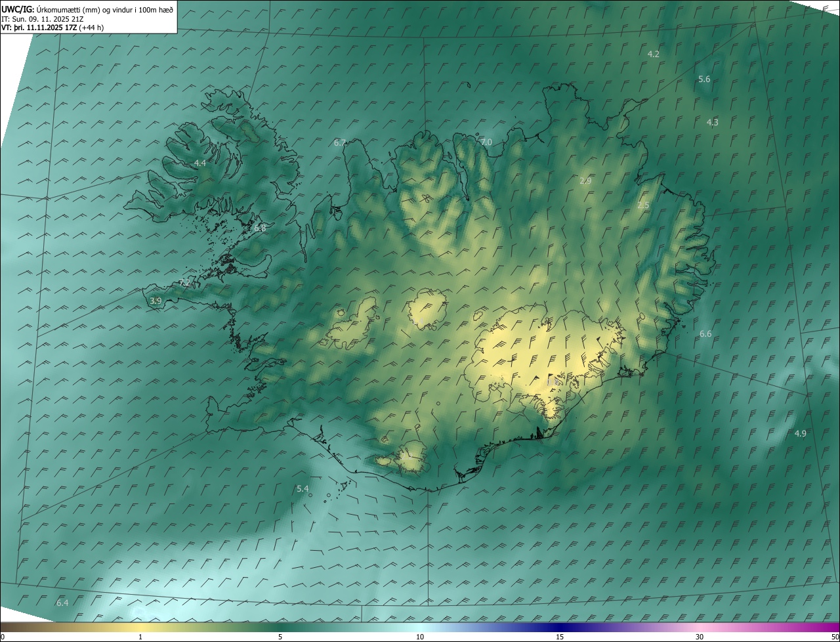Click the 6.6 value label off the east coast

pyautogui.click(x=705, y=334)
